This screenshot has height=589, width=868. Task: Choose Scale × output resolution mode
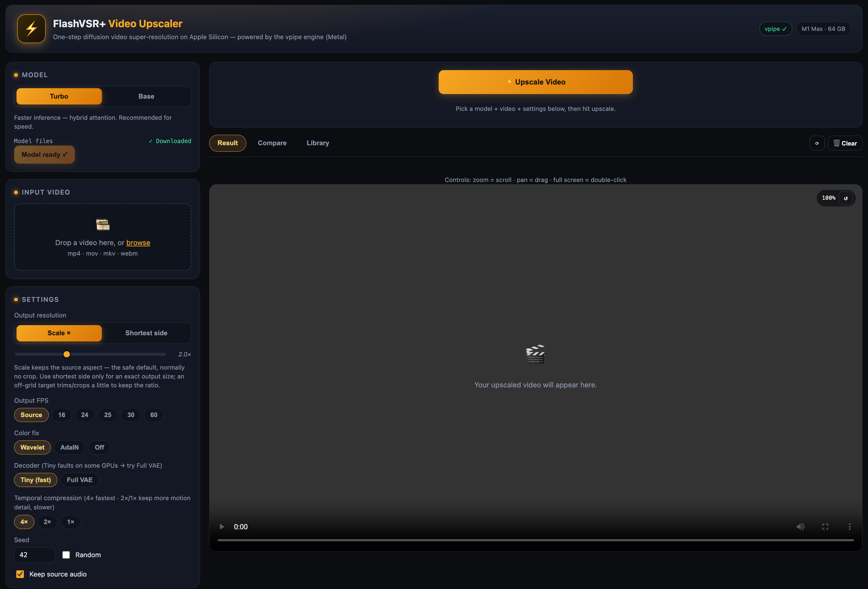tap(59, 333)
